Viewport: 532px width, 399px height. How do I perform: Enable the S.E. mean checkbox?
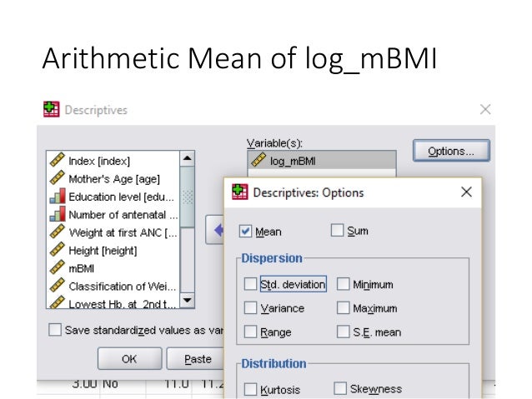click(343, 332)
